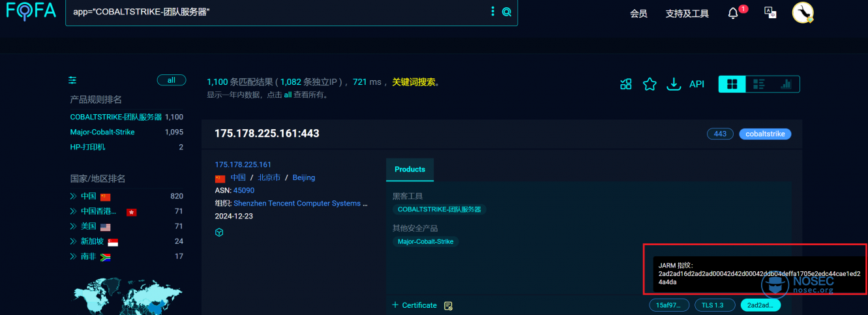This screenshot has width=868, height=315.
Task: Filter by Major-Cobalt-Strike in sidebar
Action: [x=102, y=132]
